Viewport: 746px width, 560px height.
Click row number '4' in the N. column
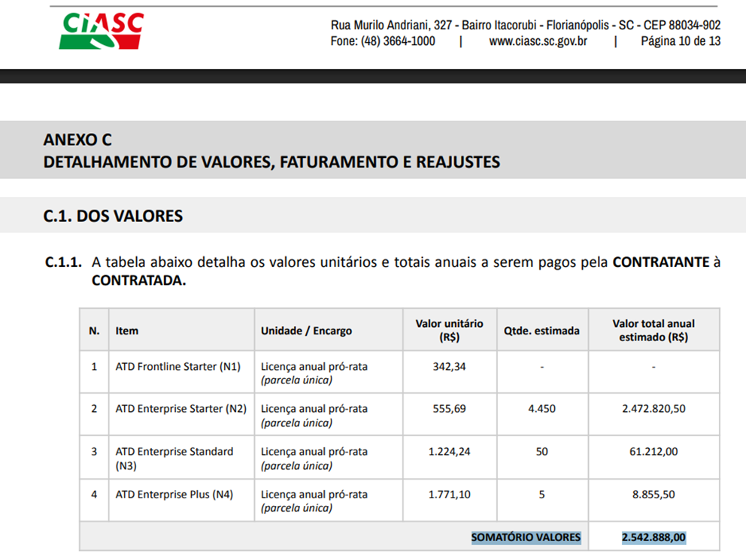click(94, 495)
